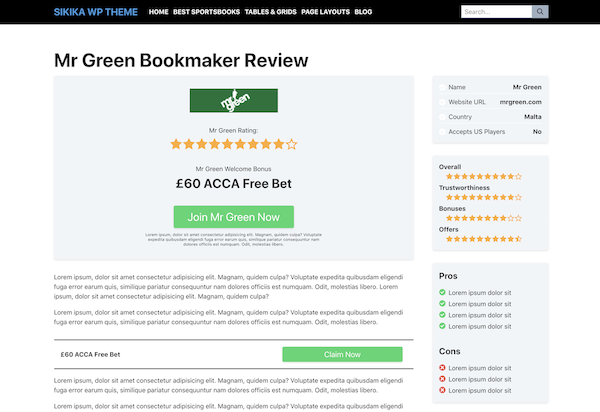Click the Bonuses label
The image size is (600, 412).
[x=452, y=208]
